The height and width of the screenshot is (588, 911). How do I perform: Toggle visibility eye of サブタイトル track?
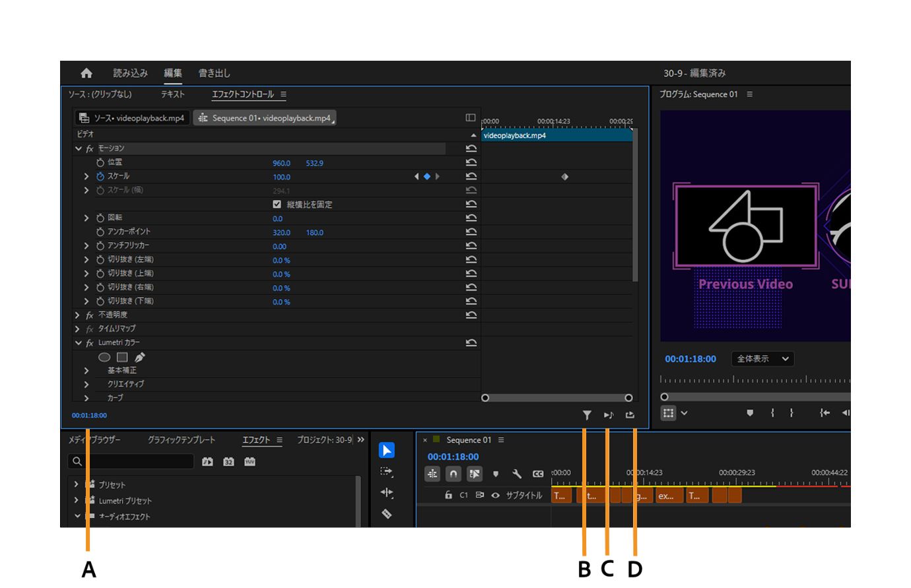(495, 495)
